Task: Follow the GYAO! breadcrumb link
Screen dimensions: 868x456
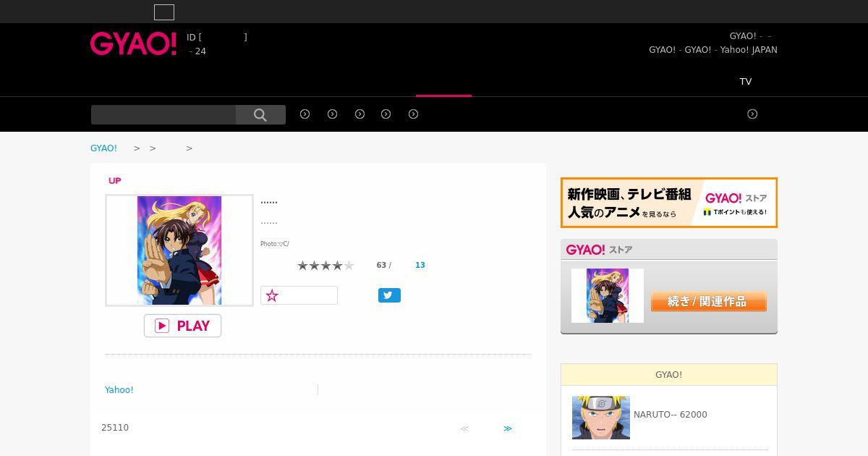Action: tap(103, 148)
